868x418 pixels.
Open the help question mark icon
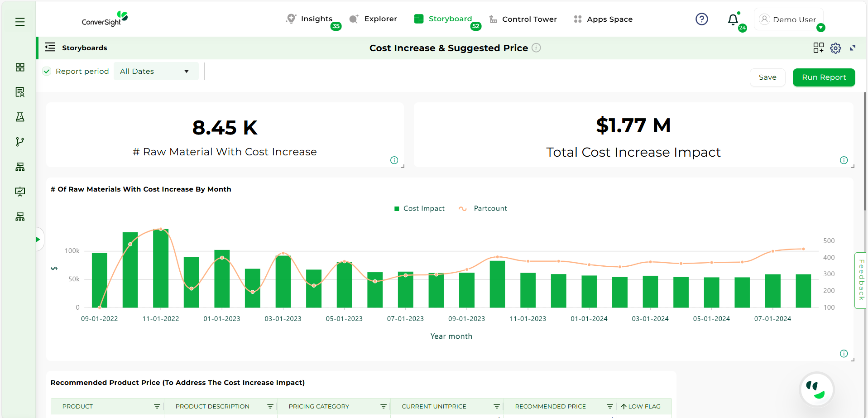(701, 19)
